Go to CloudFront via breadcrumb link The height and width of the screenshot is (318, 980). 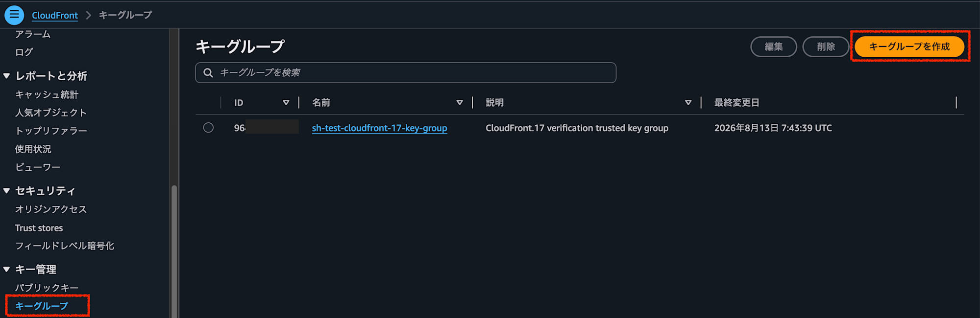pos(55,15)
